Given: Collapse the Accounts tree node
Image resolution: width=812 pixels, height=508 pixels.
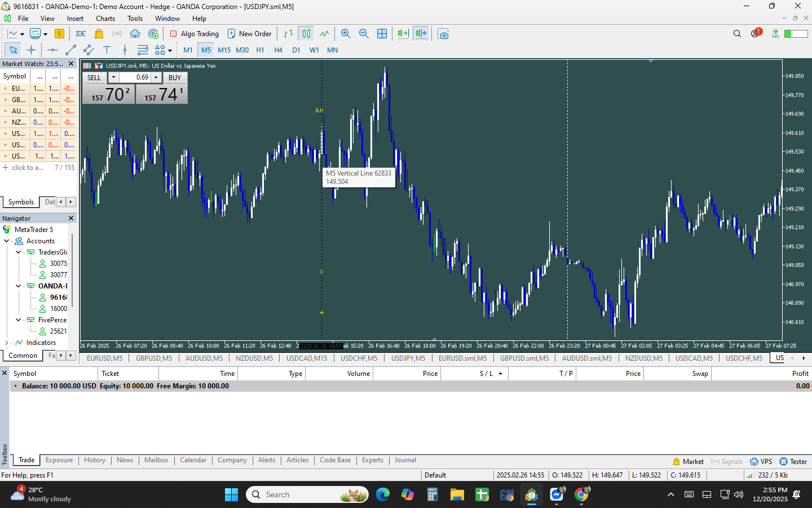Looking at the screenshot, I should point(7,241).
